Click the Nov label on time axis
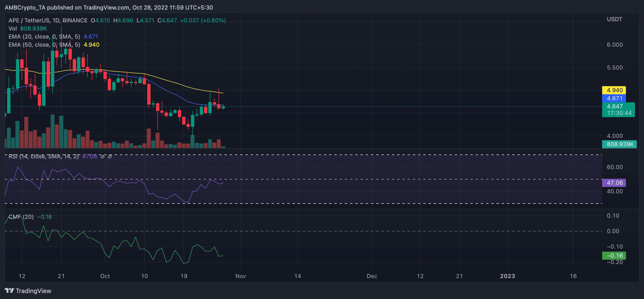This screenshot has height=299, width=644. 240,276
